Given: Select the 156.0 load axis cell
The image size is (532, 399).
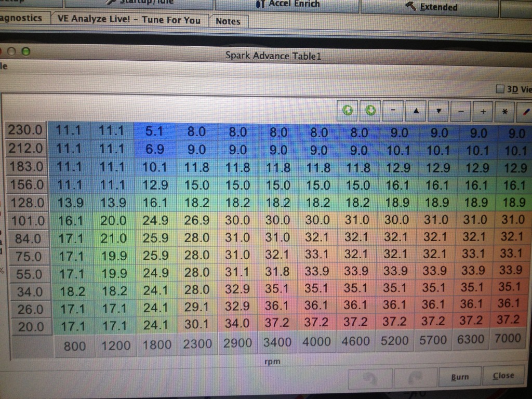Looking at the screenshot, I should 27,185.
